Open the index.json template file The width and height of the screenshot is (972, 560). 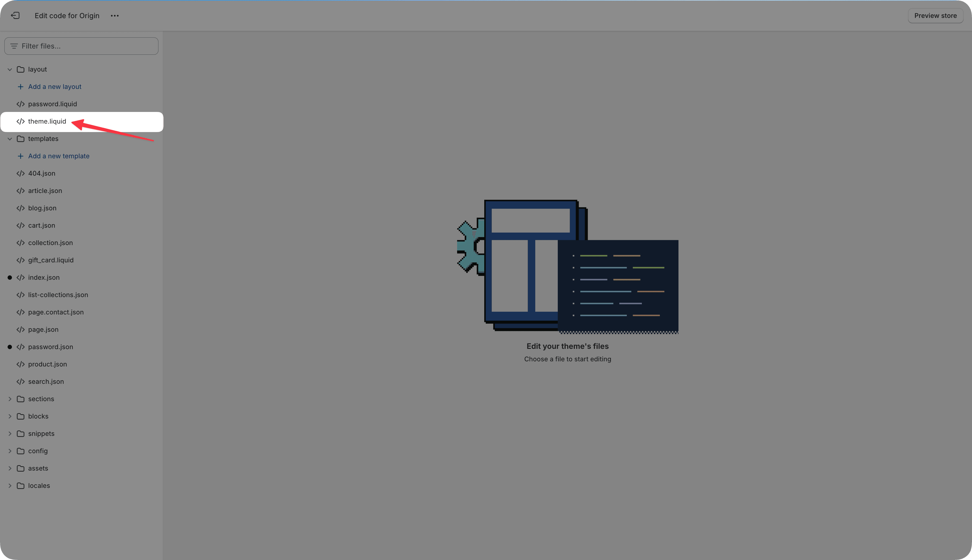point(43,277)
